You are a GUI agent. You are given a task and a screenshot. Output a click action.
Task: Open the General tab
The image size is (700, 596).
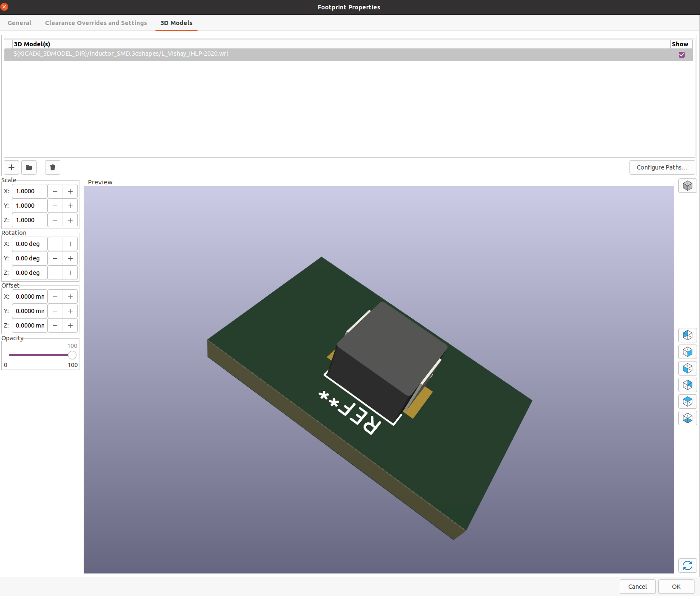coord(20,23)
